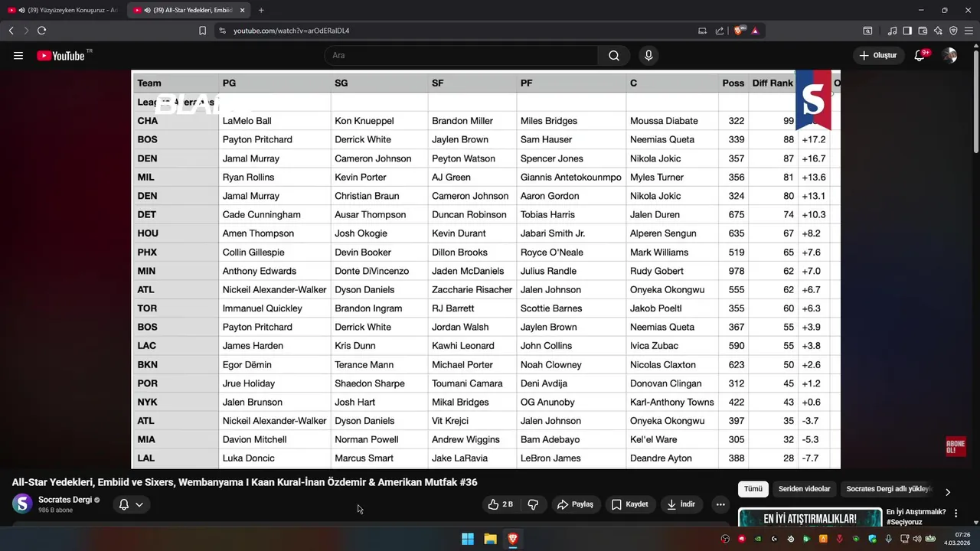Screen dimensions: 980x551
Task: Open the Brave VPN shield icon
Action: click(x=953, y=31)
